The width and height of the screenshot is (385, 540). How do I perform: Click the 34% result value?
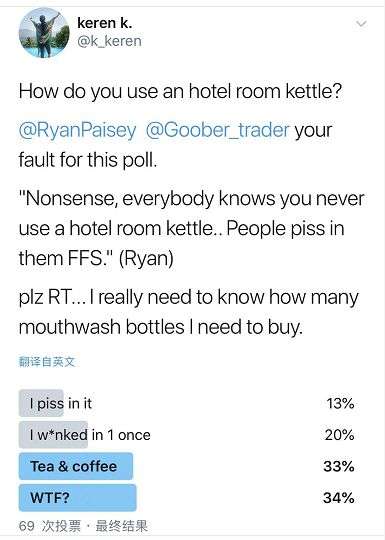[339, 498]
